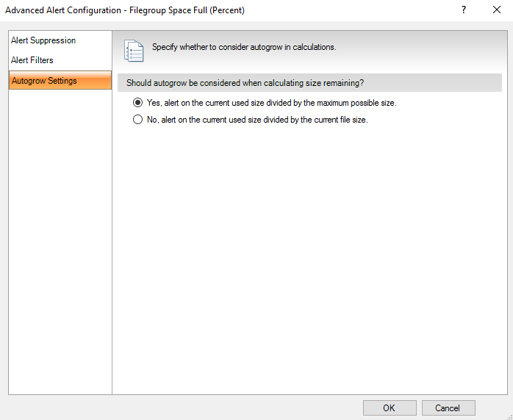This screenshot has height=420, width=513.
Task: Click the checklist document icon in the header
Action: tap(134, 50)
